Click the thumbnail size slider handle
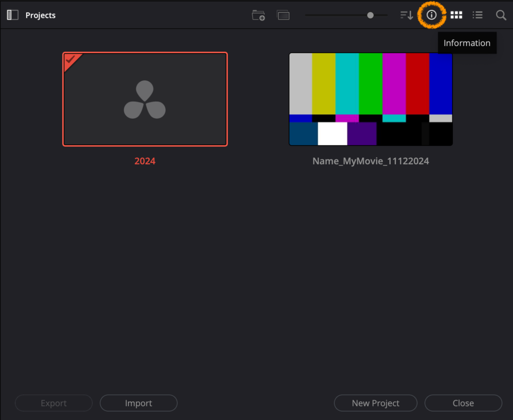Image resolution: width=513 pixels, height=420 pixels. pyautogui.click(x=370, y=15)
